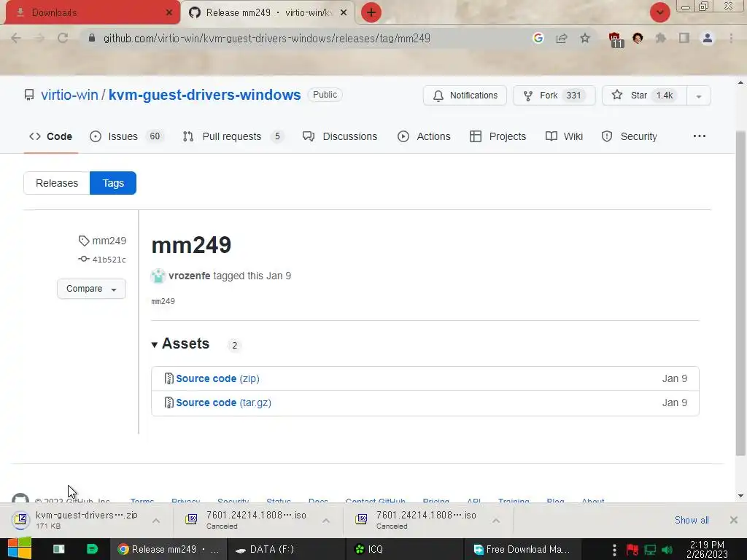The image size is (747, 560).
Task: Click vrozenfe's avatar image
Action: coord(158,276)
